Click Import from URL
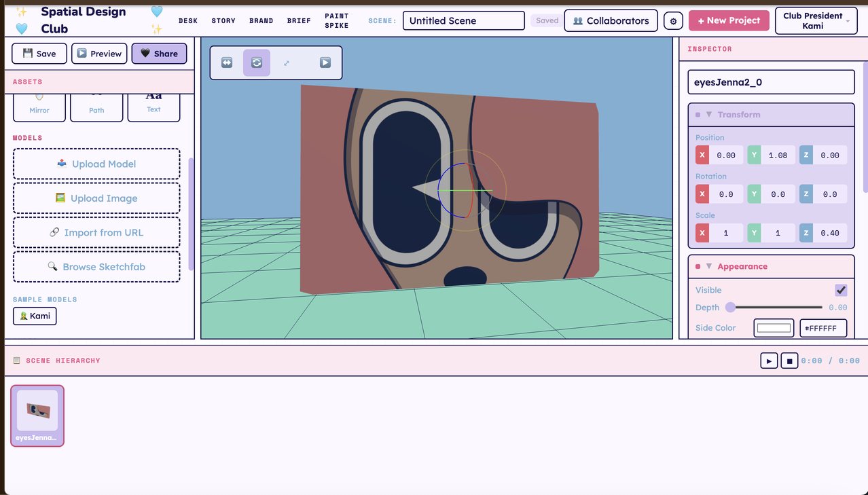This screenshot has width=868, height=495. [96, 232]
